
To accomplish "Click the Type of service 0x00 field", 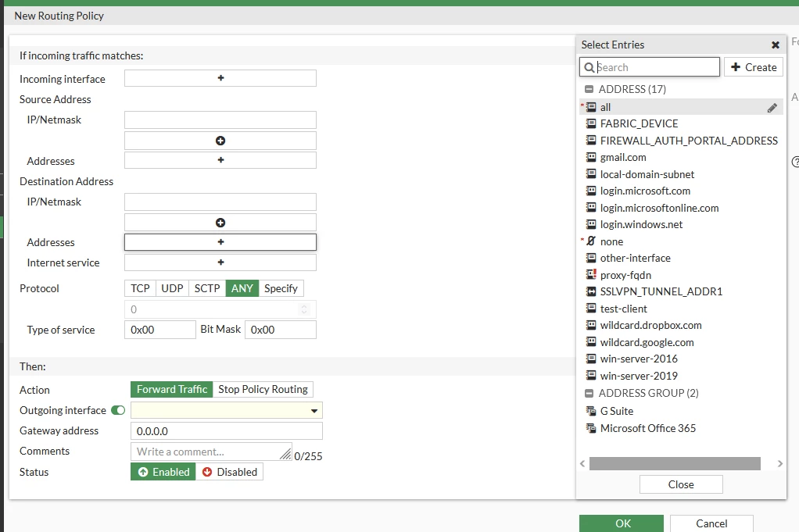I will pyautogui.click(x=160, y=330).
